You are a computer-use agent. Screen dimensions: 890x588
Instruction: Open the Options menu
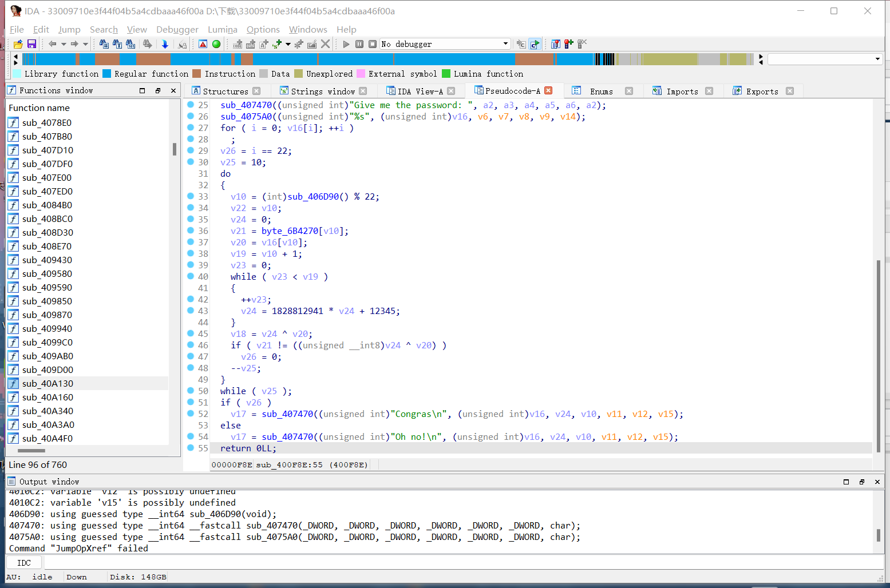263,29
